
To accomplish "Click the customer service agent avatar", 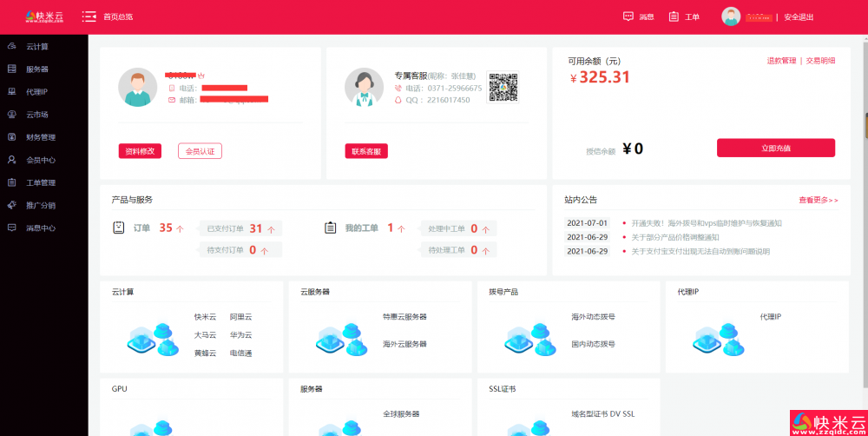I will (x=364, y=87).
